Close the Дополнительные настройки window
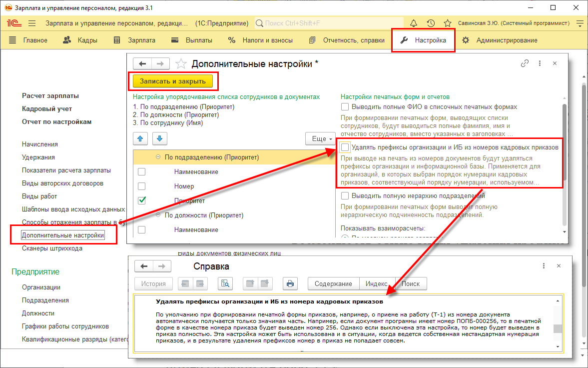The image size is (588, 368). [555, 63]
